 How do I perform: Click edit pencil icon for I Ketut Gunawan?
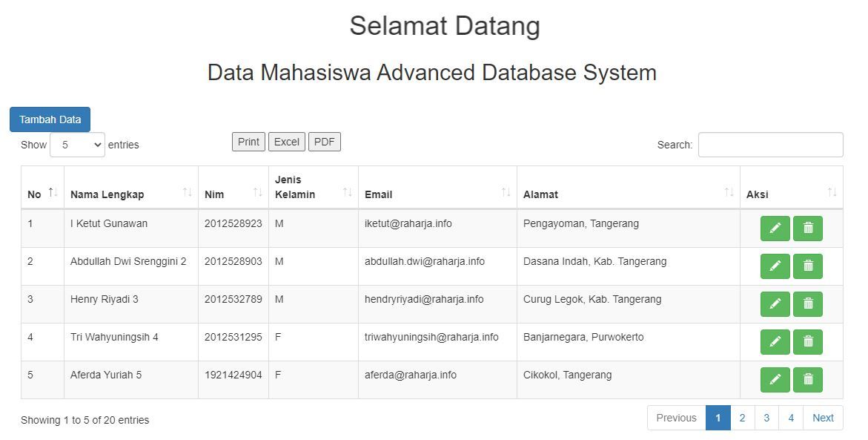click(775, 228)
